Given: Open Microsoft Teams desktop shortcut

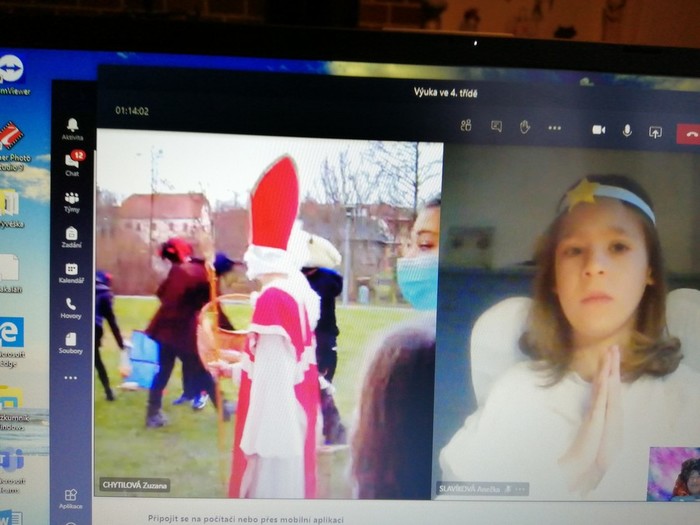Looking at the screenshot, I should 12,470.
